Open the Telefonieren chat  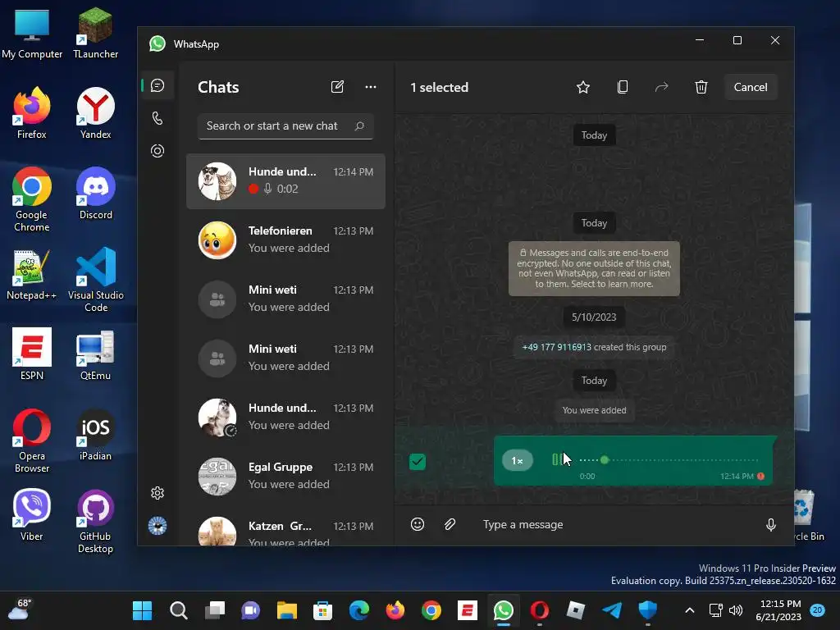[x=285, y=240]
